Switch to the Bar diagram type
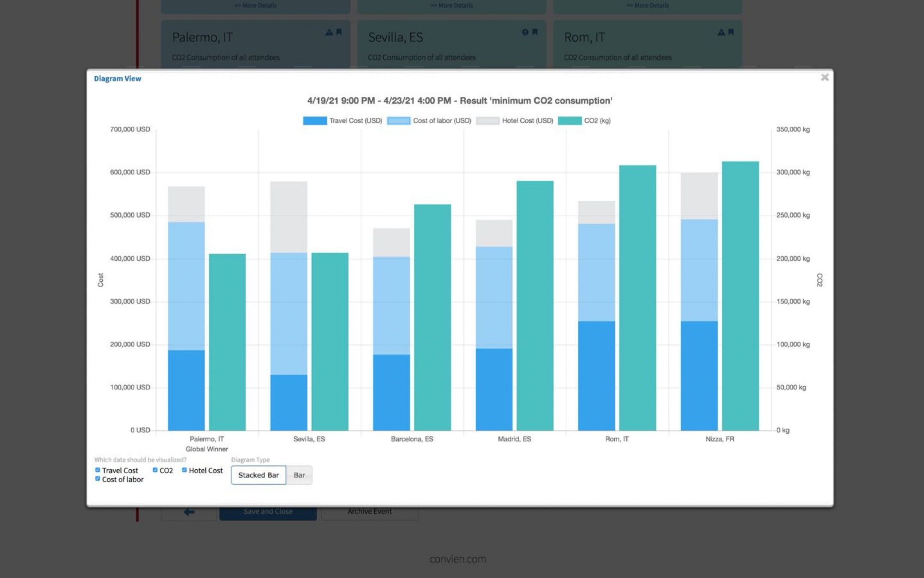 point(299,475)
